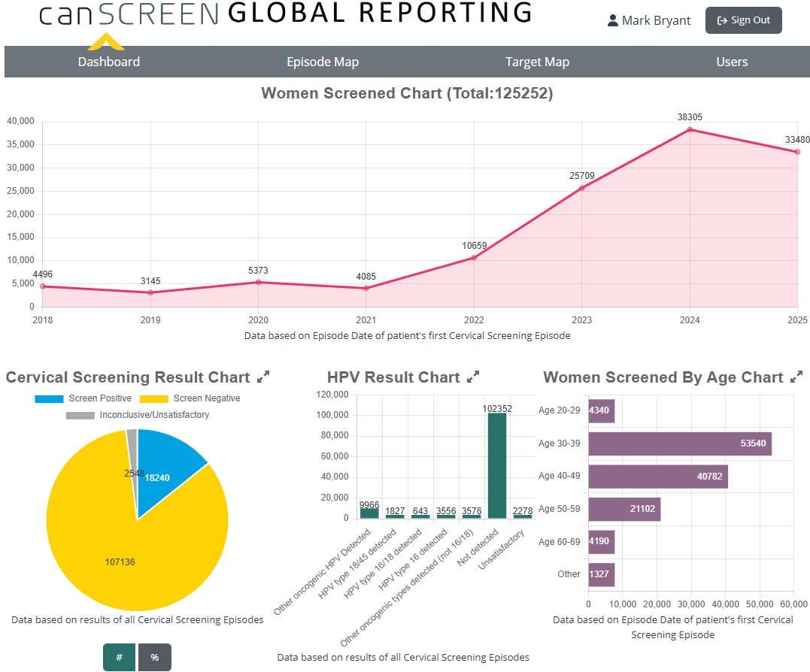The width and height of the screenshot is (810, 672).
Task: Expand the Cervical Screening Result Chart
Action: tap(263, 377)
